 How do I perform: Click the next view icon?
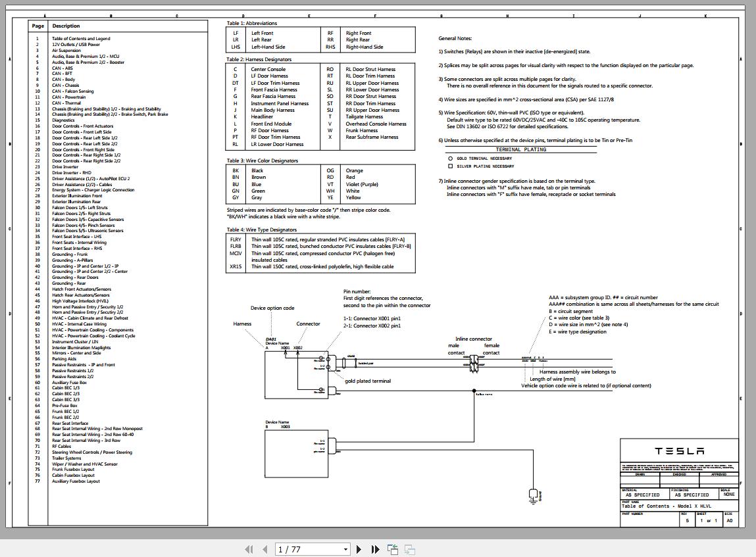409,548
